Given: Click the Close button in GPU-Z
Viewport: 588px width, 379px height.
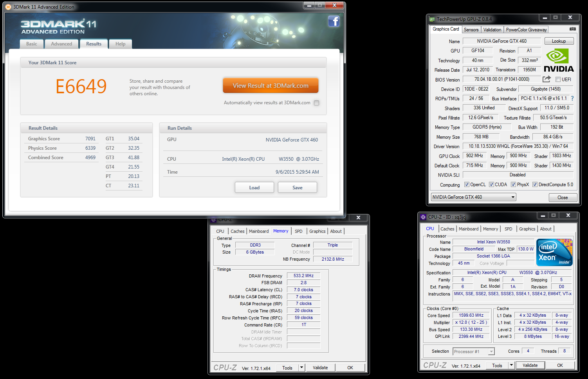Looking at the screenshot, I should point(563,198).
